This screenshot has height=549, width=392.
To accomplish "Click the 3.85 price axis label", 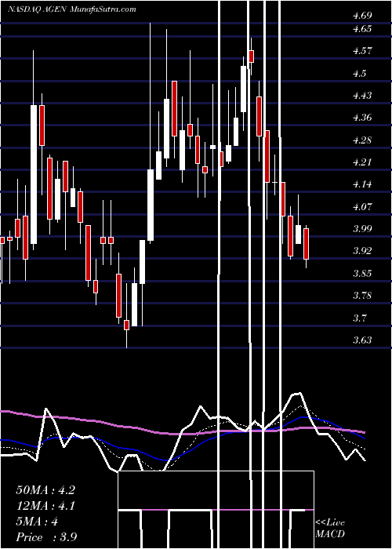I will 362,274.
